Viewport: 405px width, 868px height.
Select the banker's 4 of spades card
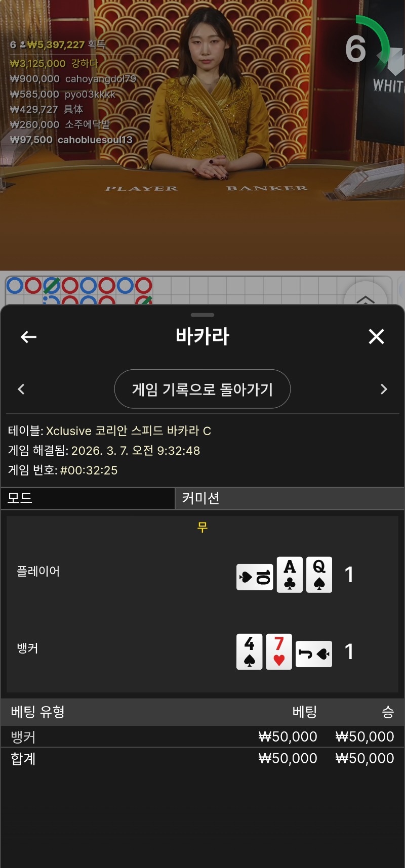pos(250,652)
